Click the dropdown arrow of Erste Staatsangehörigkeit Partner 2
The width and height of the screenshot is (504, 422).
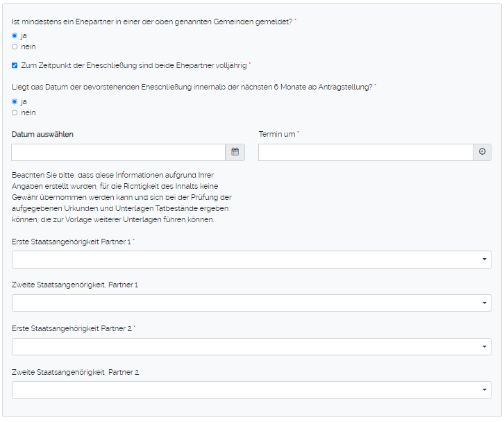(x=484, y=347)
